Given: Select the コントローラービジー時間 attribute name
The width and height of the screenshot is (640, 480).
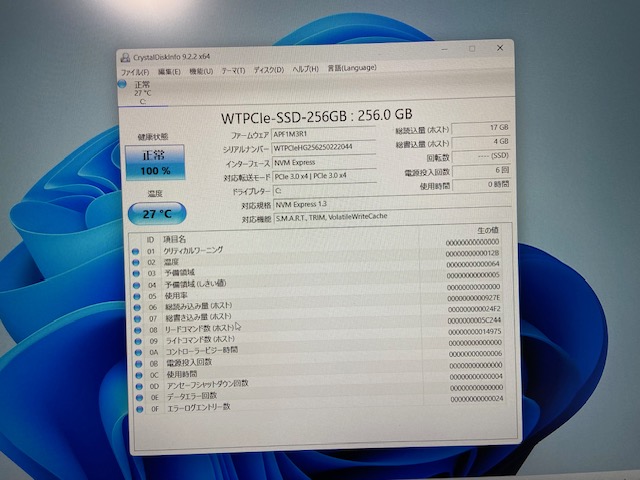Looking at the screenshot, I should click(202, 351).
